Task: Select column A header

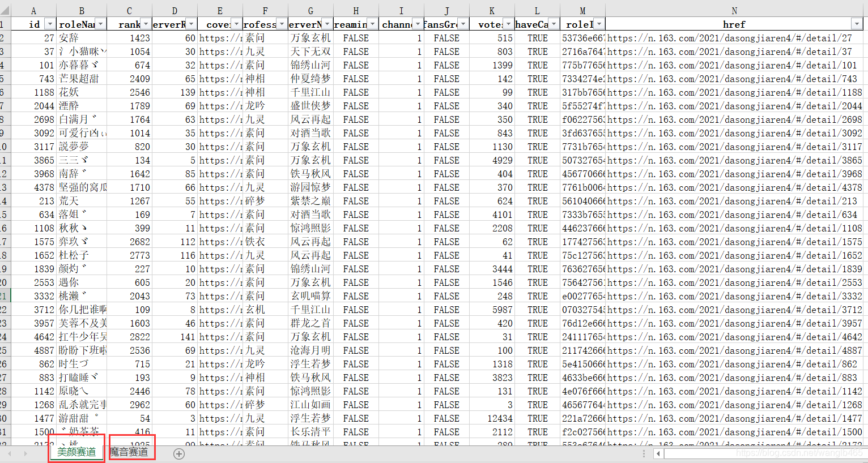Action: (x=33, y=11)
